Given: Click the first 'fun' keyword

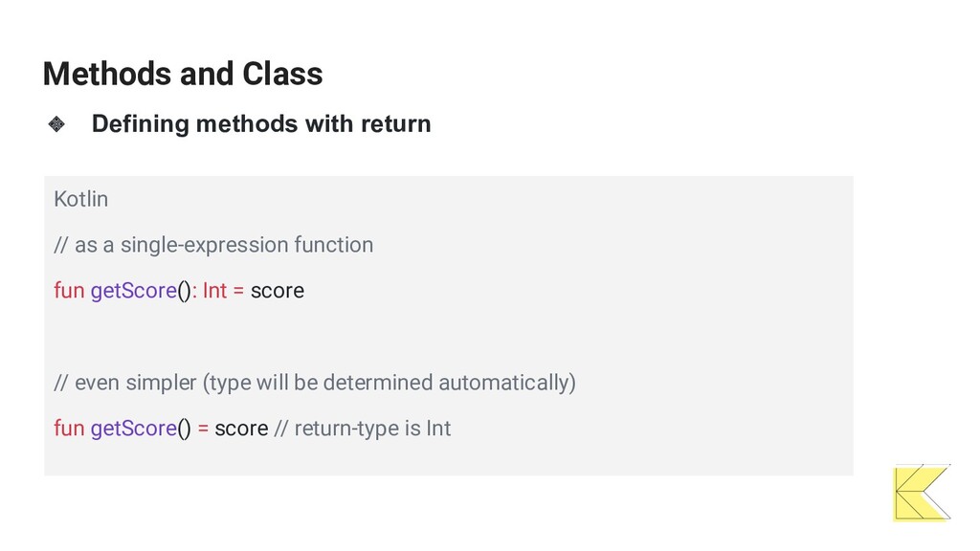Looking at the screenshot, I should click(69, 291).
